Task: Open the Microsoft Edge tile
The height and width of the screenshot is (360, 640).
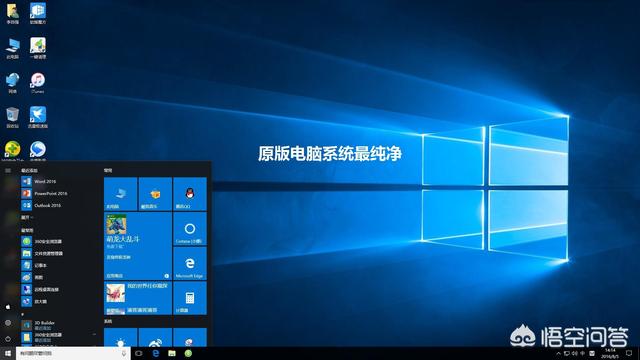Action: point(190,263)
